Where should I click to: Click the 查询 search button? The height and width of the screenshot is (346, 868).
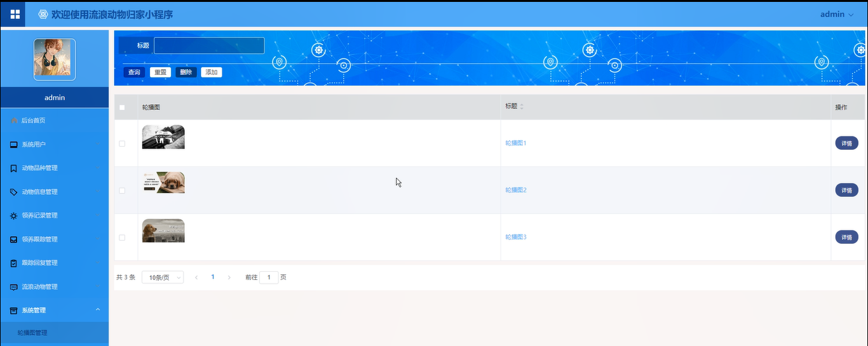coord(134,72)
